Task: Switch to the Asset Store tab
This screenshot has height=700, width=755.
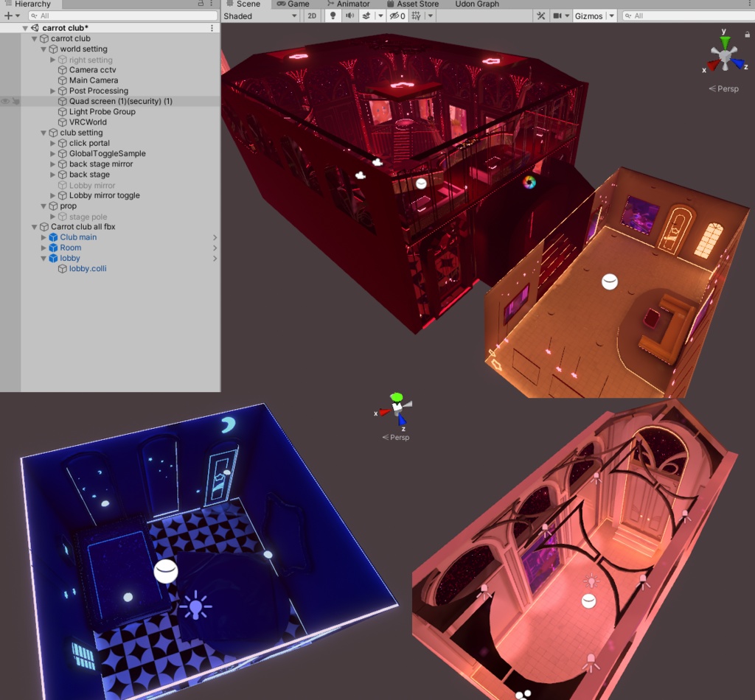Action: click(x=413, y=4)
